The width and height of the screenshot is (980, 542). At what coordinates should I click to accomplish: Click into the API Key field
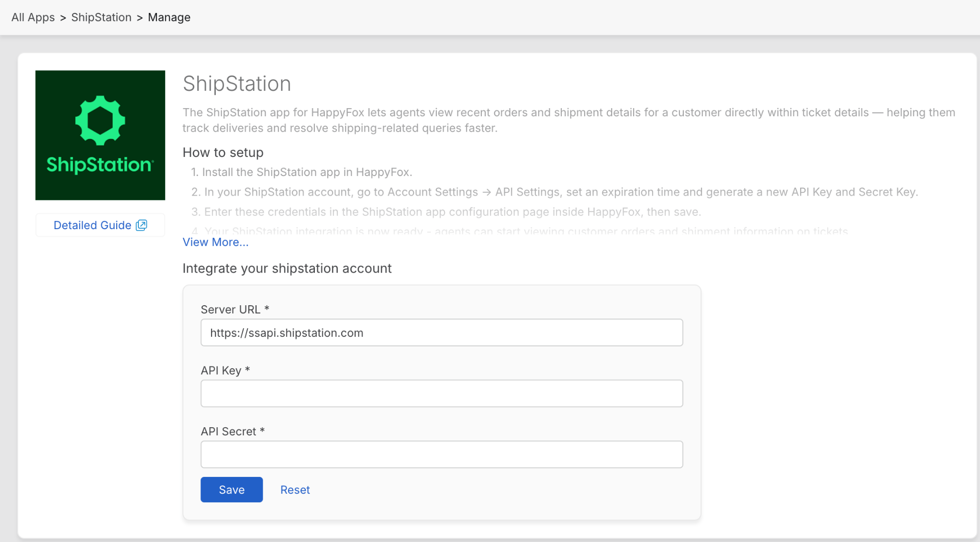[x=441, y=394]
